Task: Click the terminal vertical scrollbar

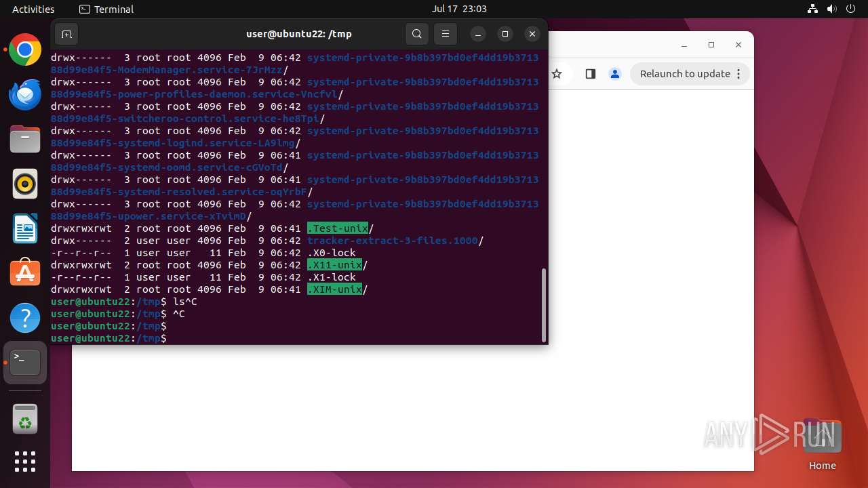Action: [544, 304]
